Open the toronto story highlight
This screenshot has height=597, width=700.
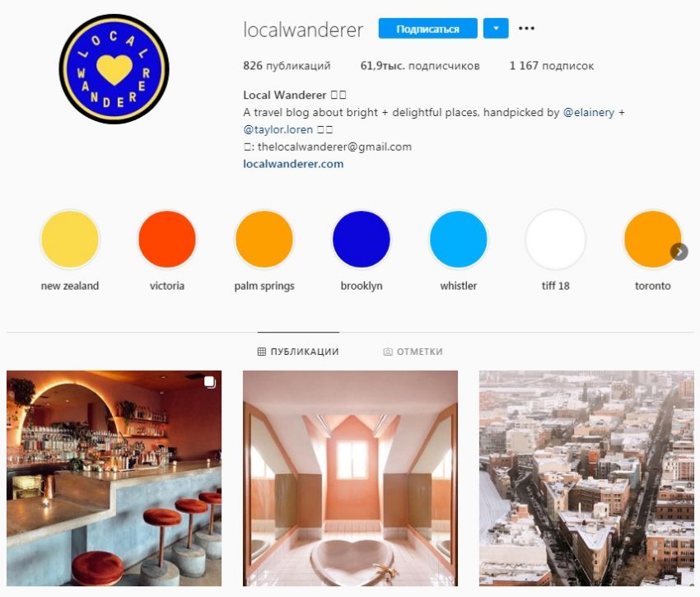point(653,240)
